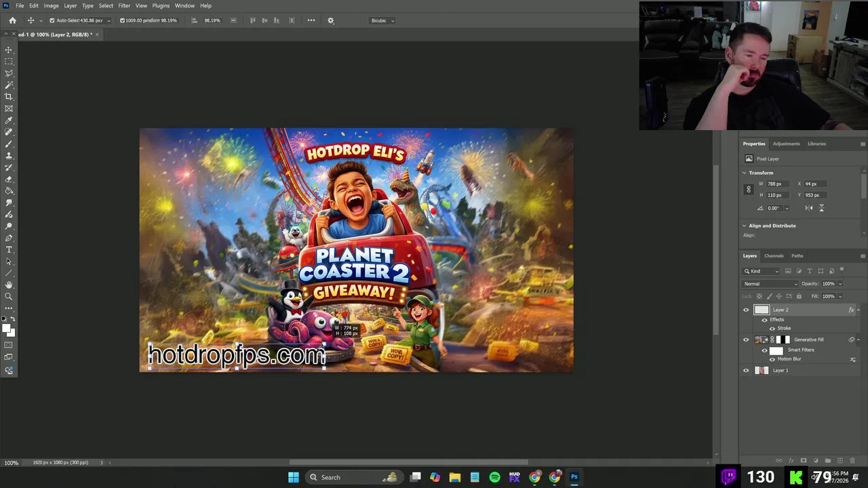This screenshot has height=488, width=868.
Task: Select the Rectangular Marquee tool
Action: tap(9, 62)
